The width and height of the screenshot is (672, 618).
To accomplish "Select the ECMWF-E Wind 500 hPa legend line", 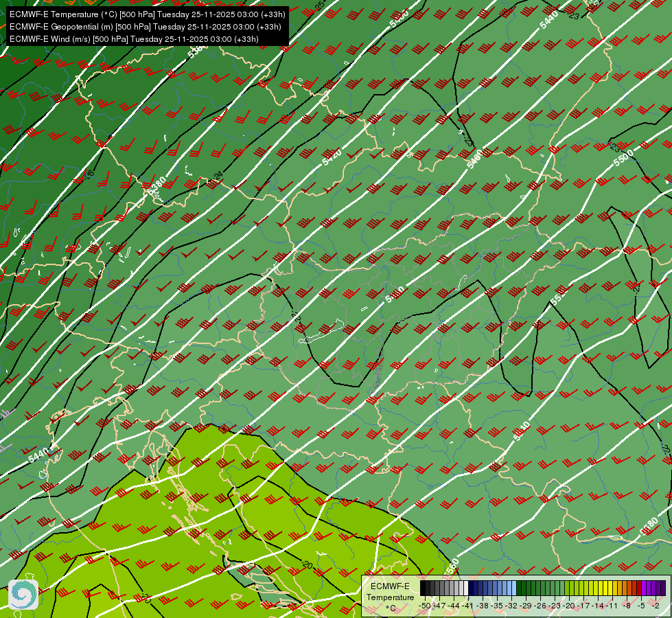I will click(x=134, y=39).
